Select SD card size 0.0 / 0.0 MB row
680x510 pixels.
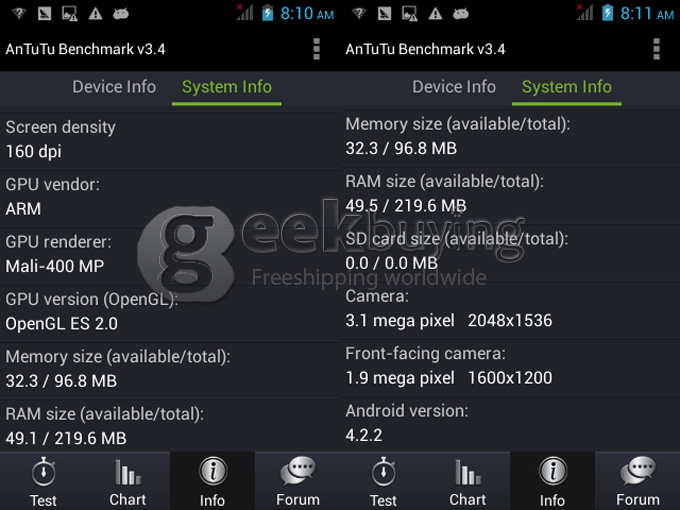coord(510,252)
